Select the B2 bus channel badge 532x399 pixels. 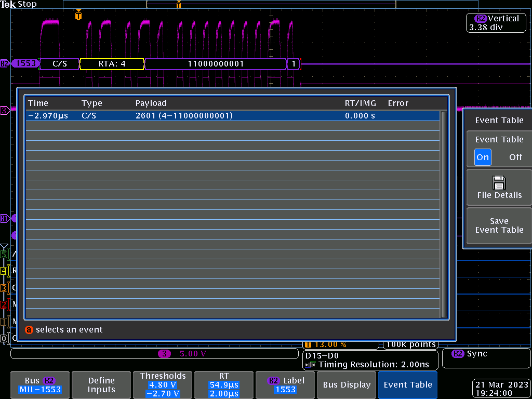(4, 63)
